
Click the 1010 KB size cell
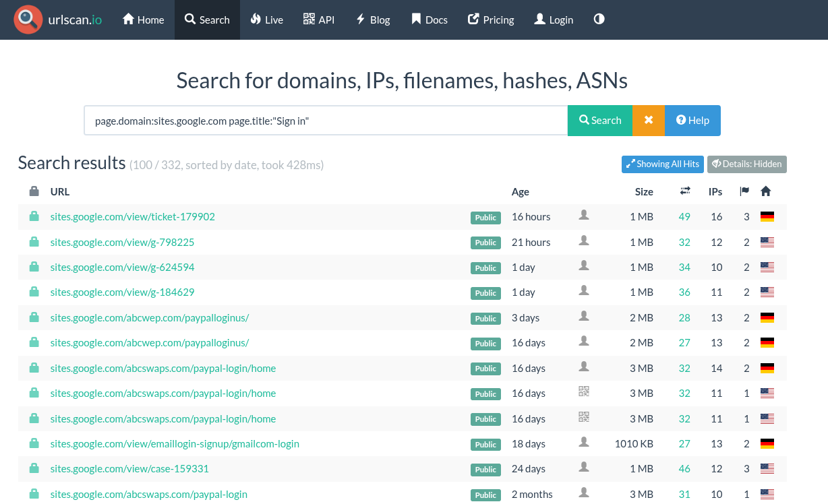tap(634, 444)
